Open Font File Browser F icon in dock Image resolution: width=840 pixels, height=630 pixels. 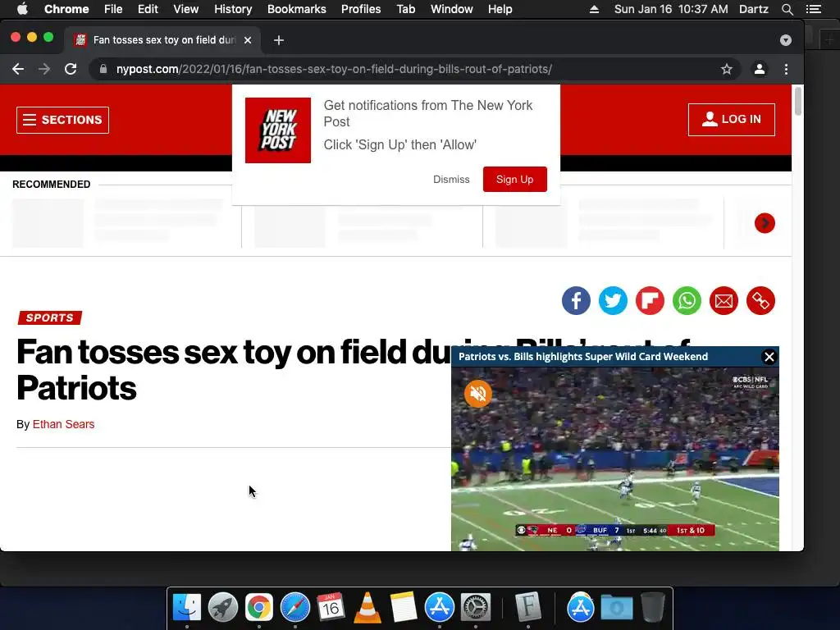pyautogui.click(x=528, y=608)
